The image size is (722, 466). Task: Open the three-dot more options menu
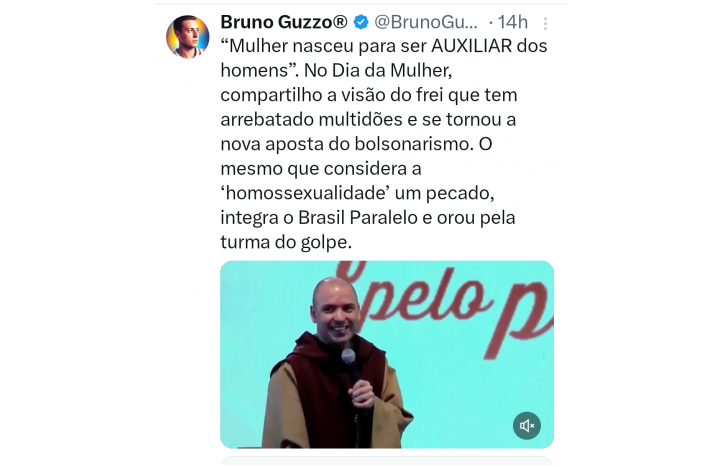[x=545, y=23]
